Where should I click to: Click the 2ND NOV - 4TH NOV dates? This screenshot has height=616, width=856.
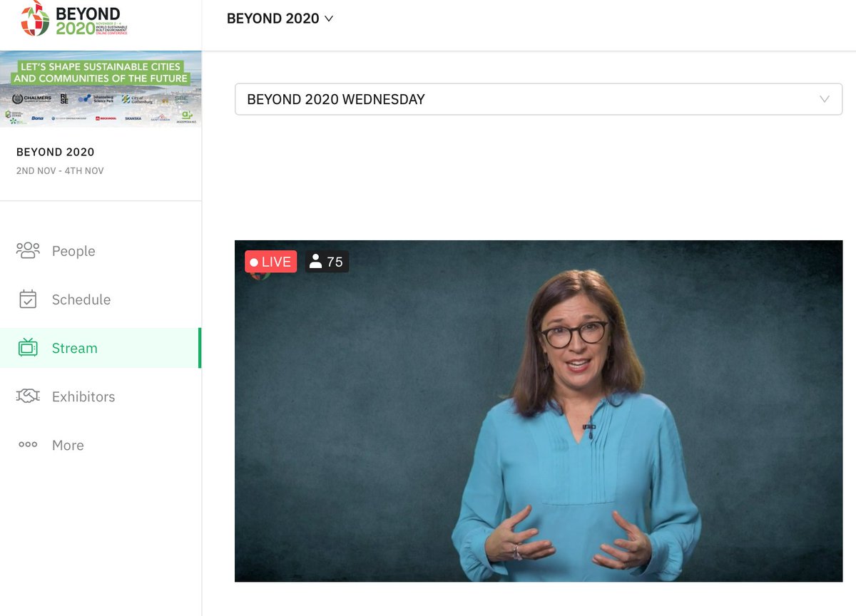(x=60, y=171)
